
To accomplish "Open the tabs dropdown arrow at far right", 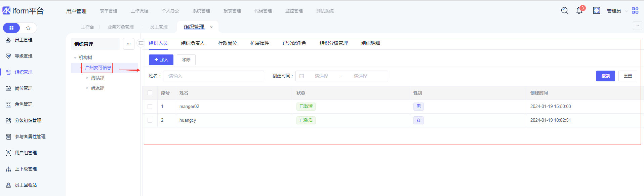I will tap(637, 26).
